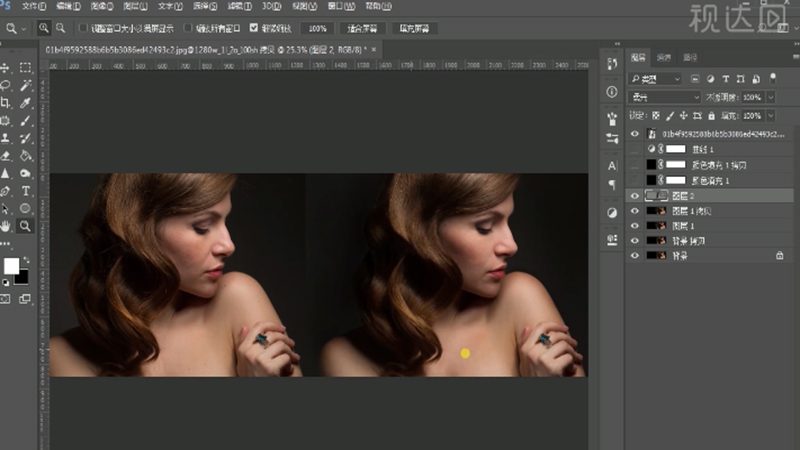Select the Sharpen/Blur triangle tool

(x=5, y=173)
